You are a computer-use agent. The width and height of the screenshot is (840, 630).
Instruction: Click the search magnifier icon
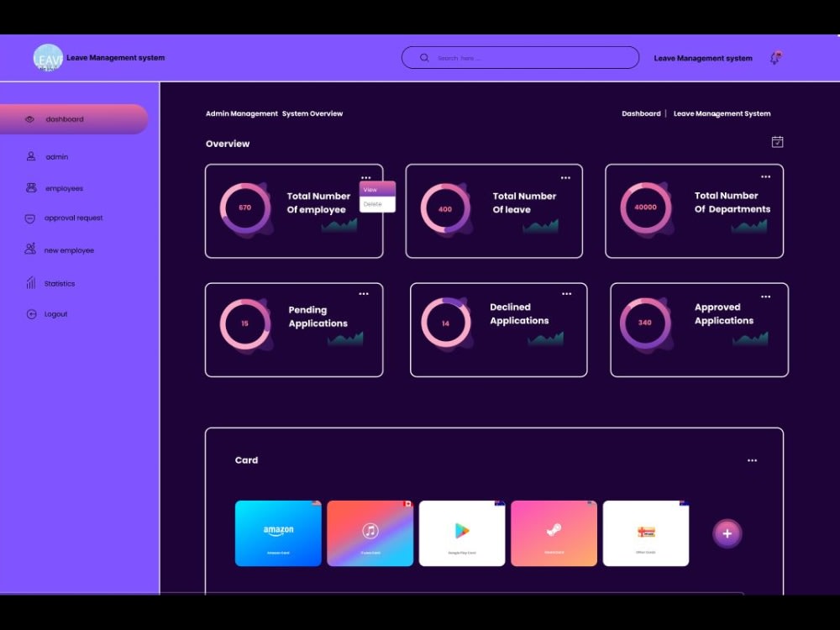pos(425,57)
